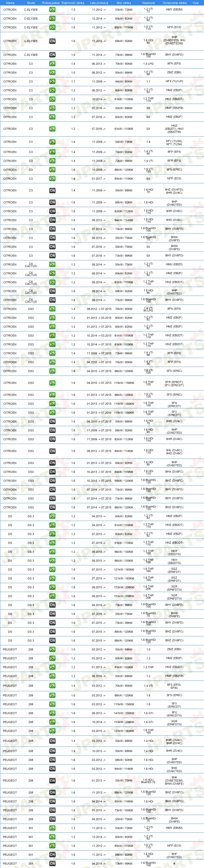Click diesel ON icon in C-Elysee 9HP, 9HJ row
The image size is (204, 868).
click(52, 41)
